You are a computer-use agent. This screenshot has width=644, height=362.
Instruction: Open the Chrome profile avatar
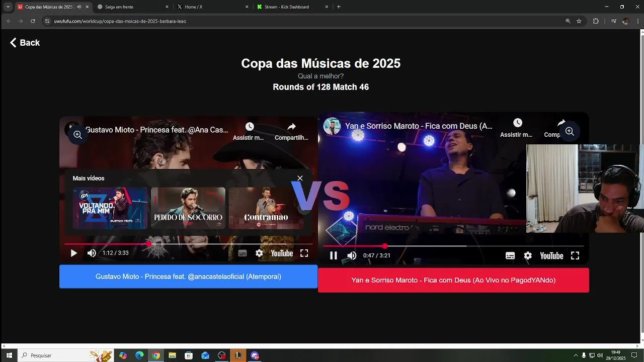[625, 21]
